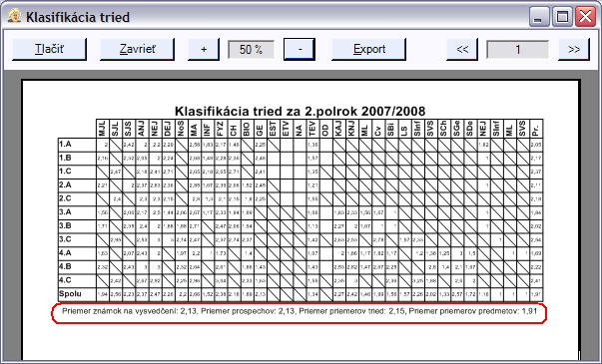The image size is (602, 364).
Task: Click the INF column header
Action: pos(208,129)
